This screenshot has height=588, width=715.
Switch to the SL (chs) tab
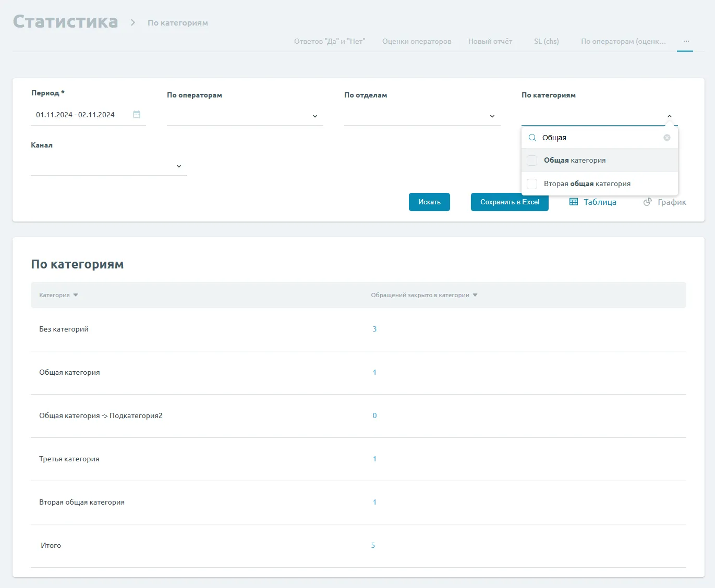tap(546, 42)
